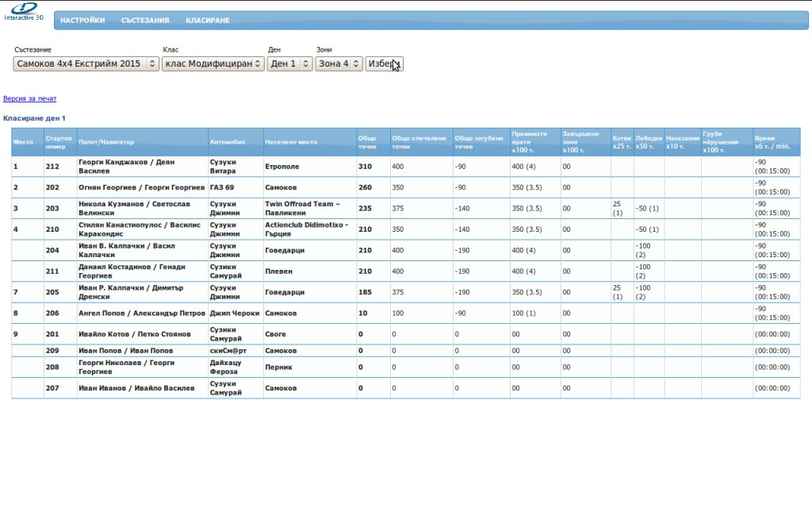The width and height of the screenshot is (812, 508).
Task: Click the Twin Offroad Team – Павликени cell
Action: [x=302, y=208]
